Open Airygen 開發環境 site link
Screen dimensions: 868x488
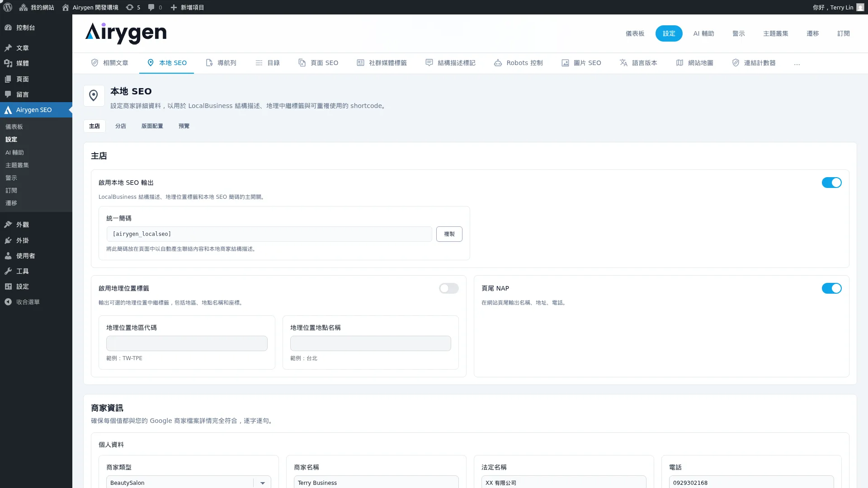click(90, 7)
